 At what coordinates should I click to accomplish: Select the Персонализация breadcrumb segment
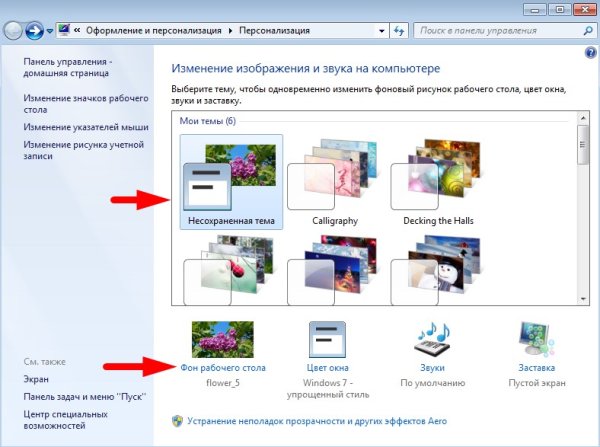point(274,30)
